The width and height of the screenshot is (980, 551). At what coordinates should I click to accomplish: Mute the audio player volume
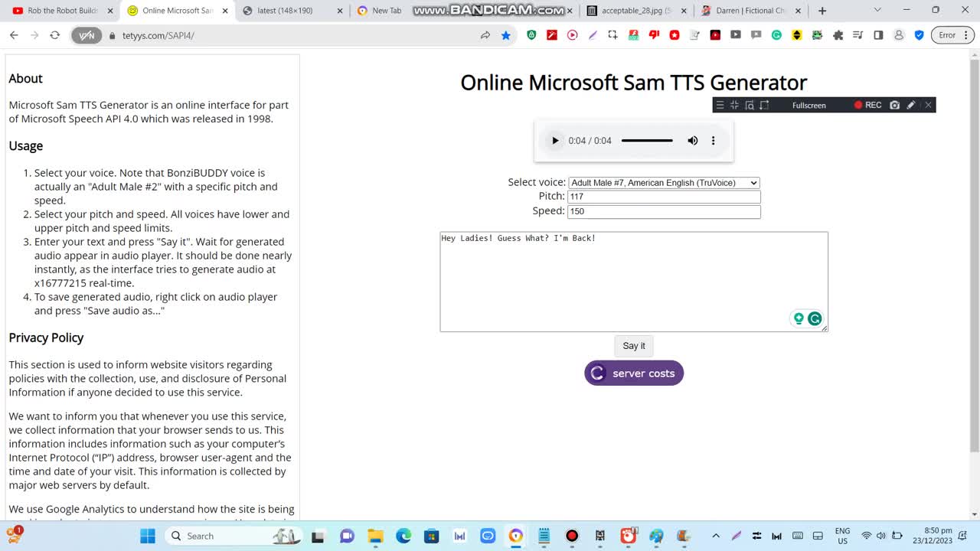tap(693, 141)
